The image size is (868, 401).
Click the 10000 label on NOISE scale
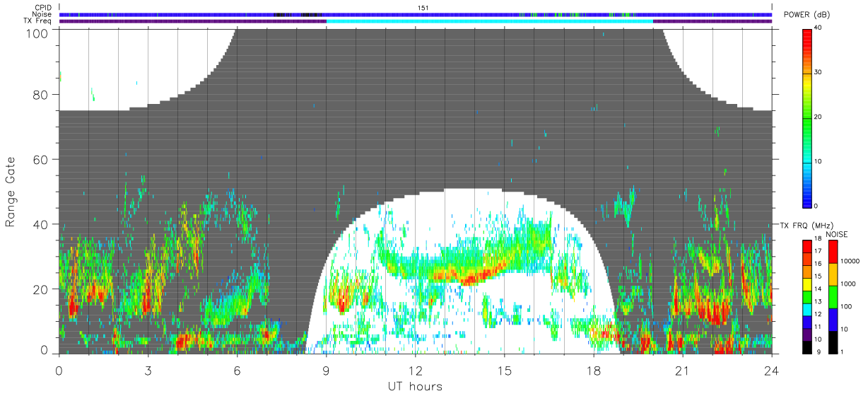coord(850,261)
